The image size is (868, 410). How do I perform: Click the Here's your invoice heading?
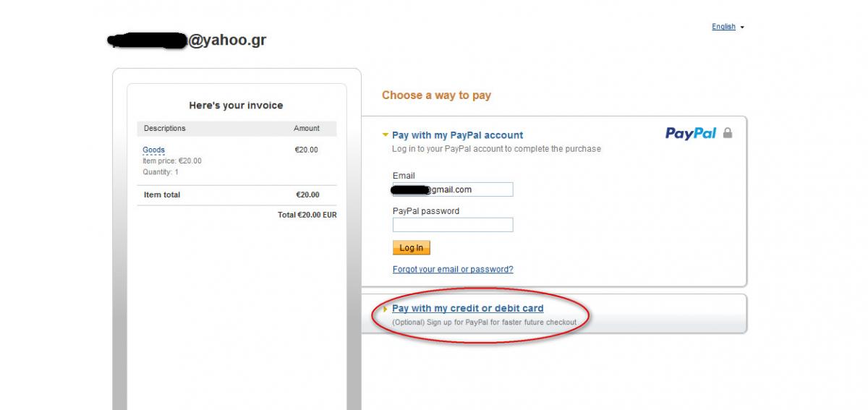click(236, 106)
